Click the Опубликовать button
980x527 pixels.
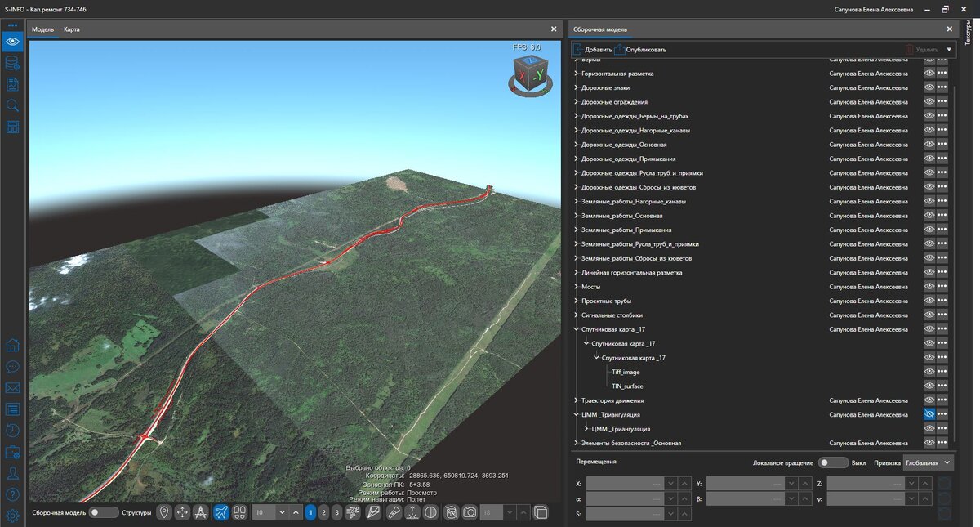641,49
